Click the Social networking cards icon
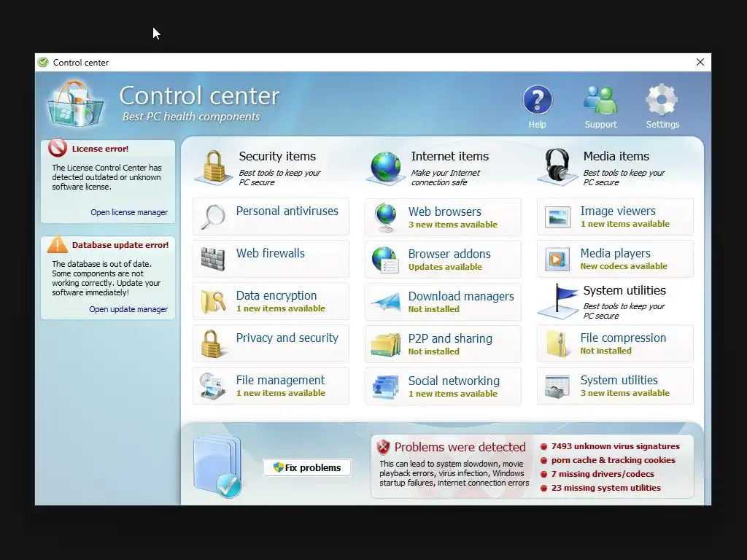 click(385, 387)
